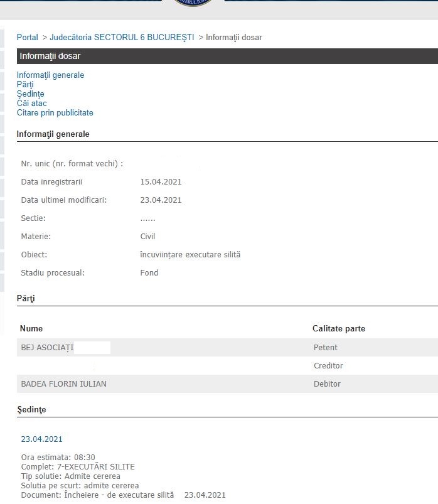Open the Citare prin publicitate link
The width and height of the screenshot is (438, 504).
55,113
